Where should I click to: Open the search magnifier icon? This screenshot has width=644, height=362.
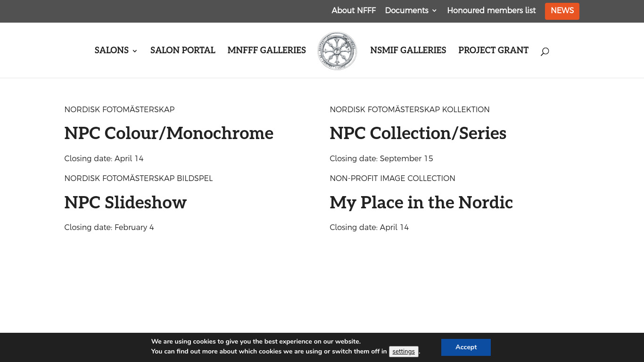click(545, 51)
